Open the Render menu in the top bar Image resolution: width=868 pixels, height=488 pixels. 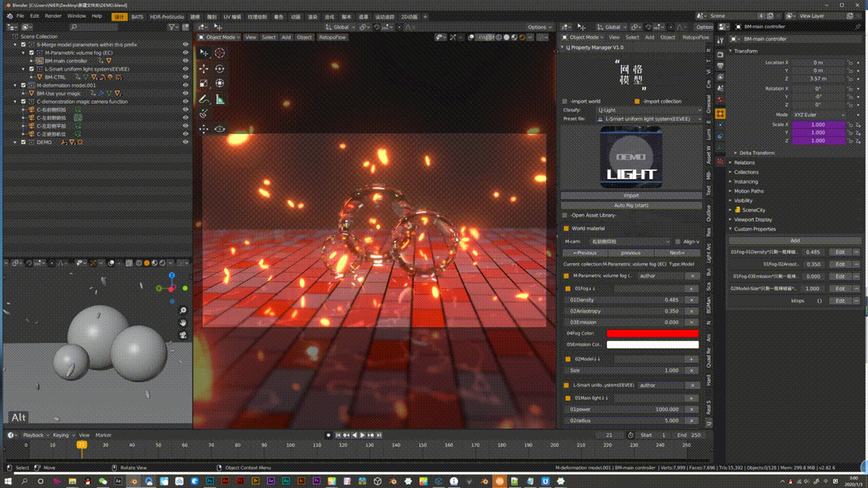53,15
